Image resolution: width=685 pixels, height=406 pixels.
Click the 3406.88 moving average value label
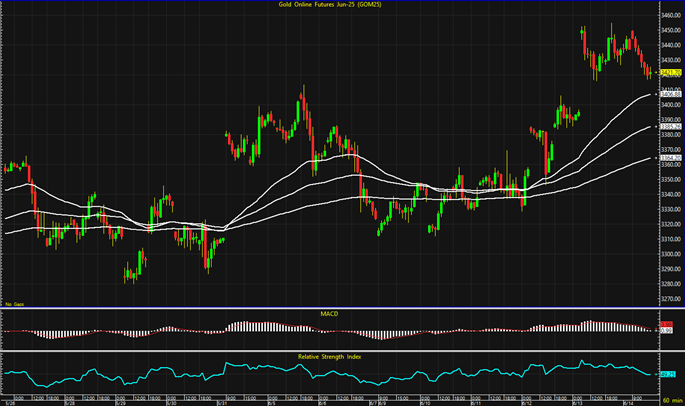click(671, 94)
